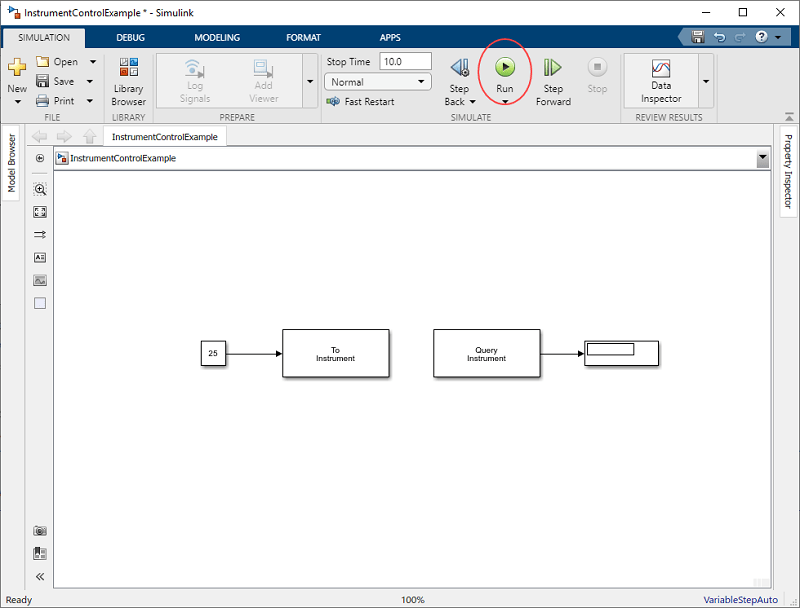Click the Undo arrow icon
Screen dimensions: 800x608
click(719, 37)
